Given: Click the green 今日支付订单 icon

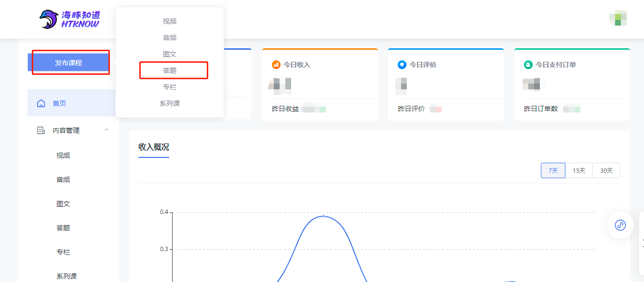Looking at the screenshot, I should pyautogui.click(x=528, y=65).
